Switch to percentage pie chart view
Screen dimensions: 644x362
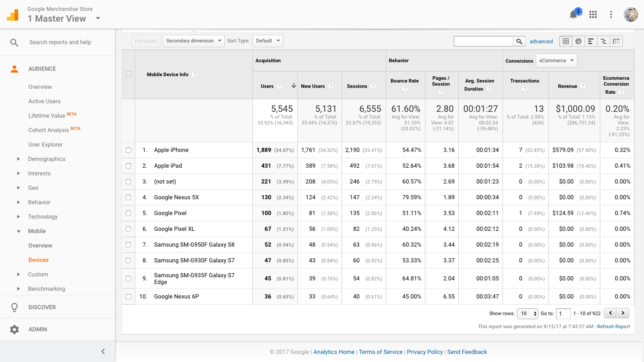(x=578, y=41)
